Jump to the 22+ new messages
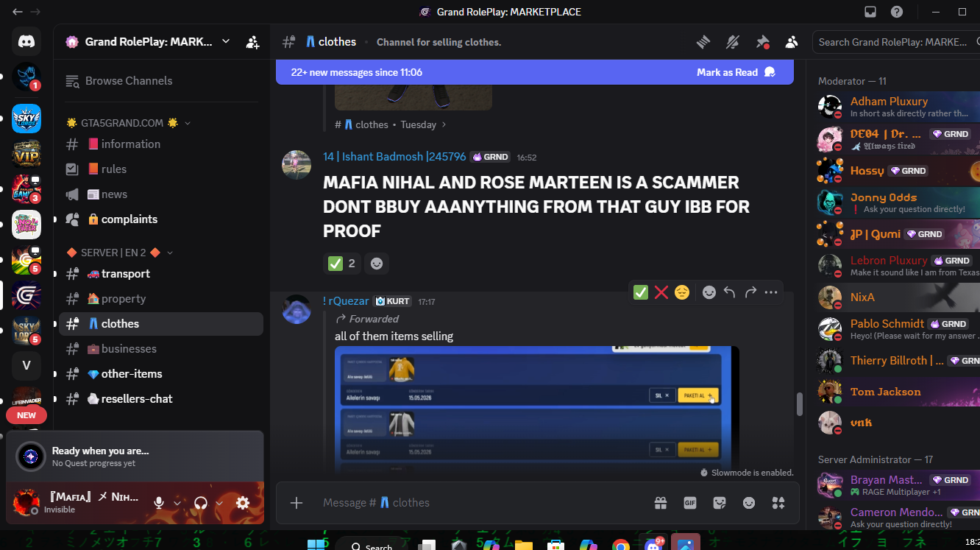The width and height of the screenshot is (980, 550). click(357, 72)
